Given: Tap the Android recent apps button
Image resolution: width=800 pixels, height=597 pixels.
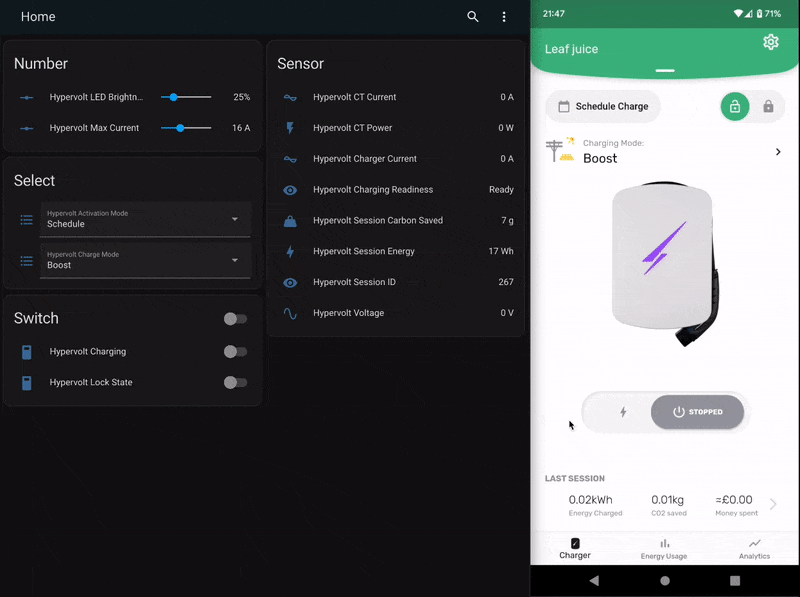Looking at the screenshot, I should [x=735, y=580].
